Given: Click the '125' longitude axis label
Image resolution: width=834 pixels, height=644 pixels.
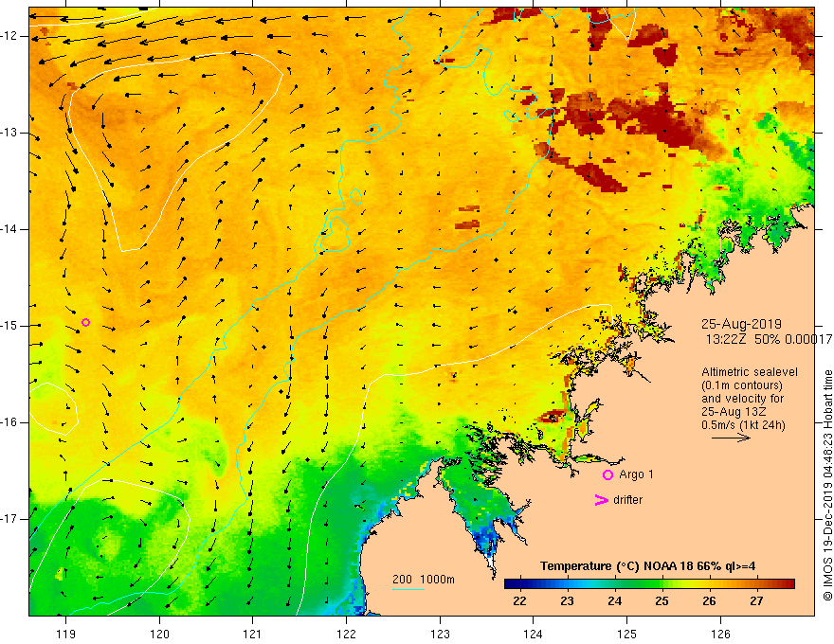Looking at the screenshot, I should tap(627, 634).
